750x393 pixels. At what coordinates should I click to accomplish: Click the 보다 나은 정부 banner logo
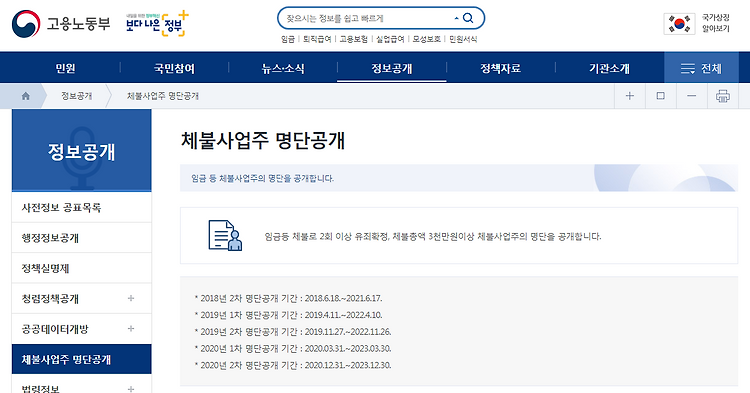pos(157,23)
